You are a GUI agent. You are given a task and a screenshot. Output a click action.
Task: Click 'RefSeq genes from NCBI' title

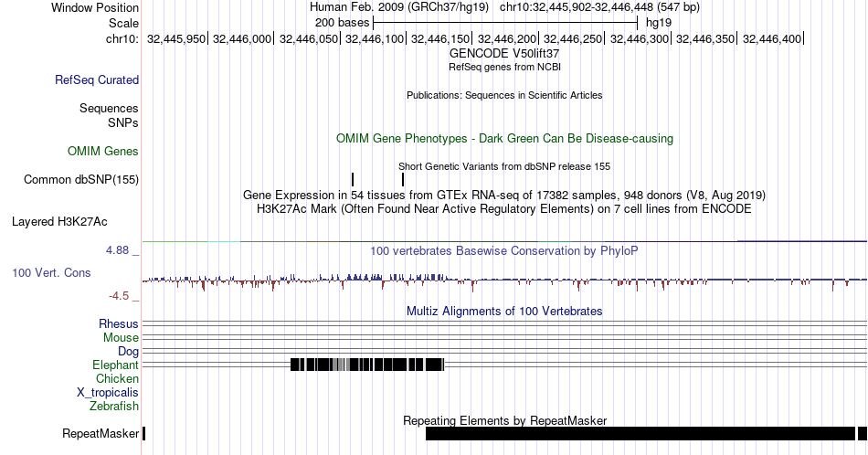[x=504, y=67]
